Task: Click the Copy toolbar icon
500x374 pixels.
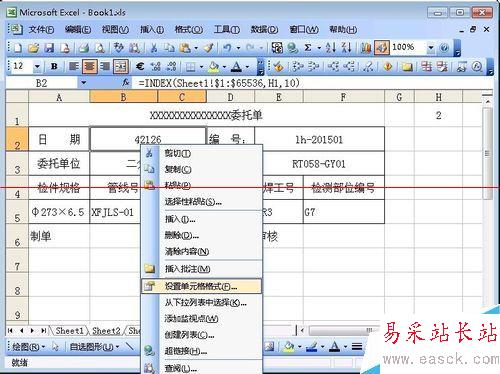Action: (170, 48)
